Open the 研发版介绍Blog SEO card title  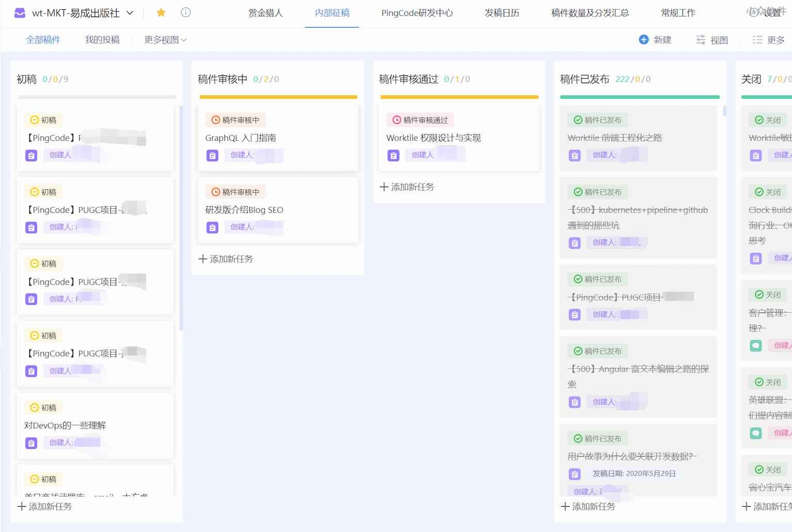(244, 210)
